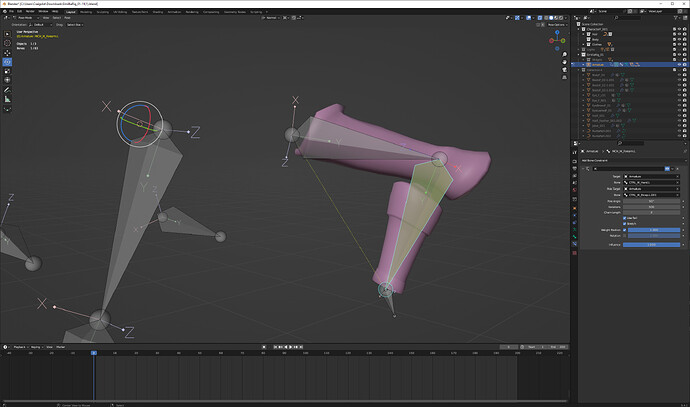Open the Output properties tab

[x=574, y=169]
